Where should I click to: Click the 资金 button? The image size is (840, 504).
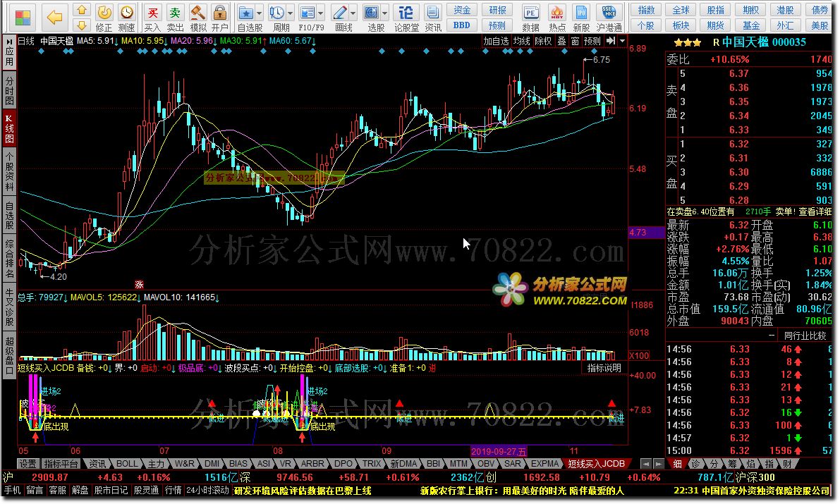pos(462,10)
